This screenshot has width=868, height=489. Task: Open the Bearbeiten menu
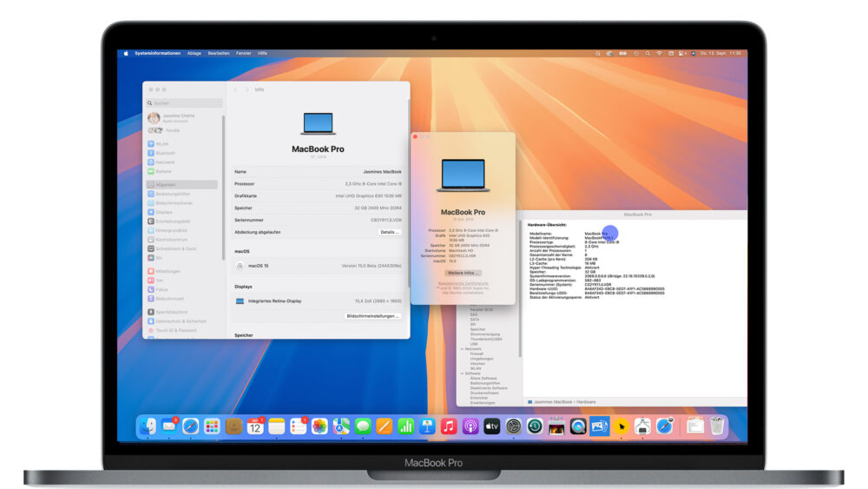pos(219,53)
